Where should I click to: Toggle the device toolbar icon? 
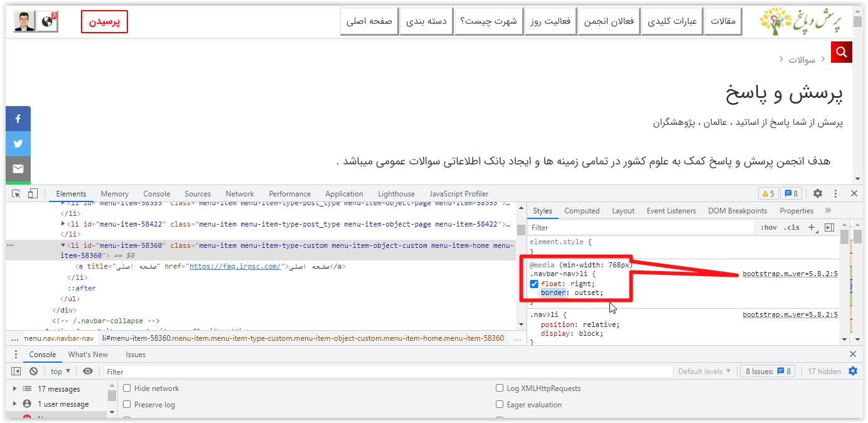coord(33,194)
